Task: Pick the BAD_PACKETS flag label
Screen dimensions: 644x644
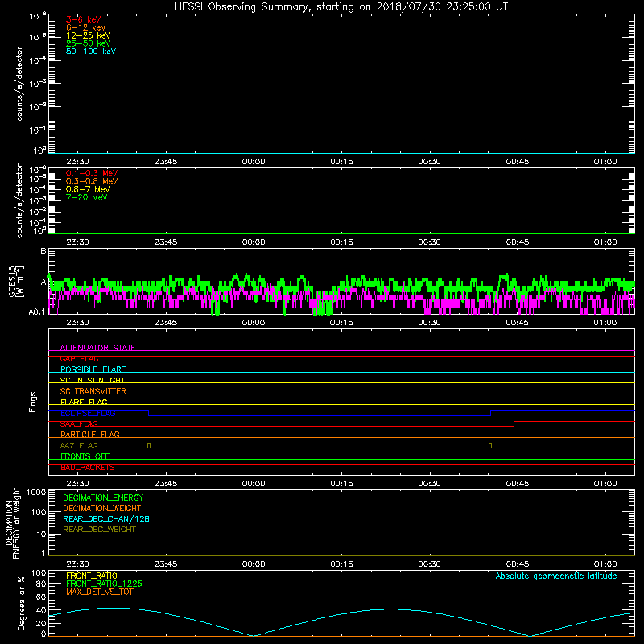Action: click(x=88, y=468)
